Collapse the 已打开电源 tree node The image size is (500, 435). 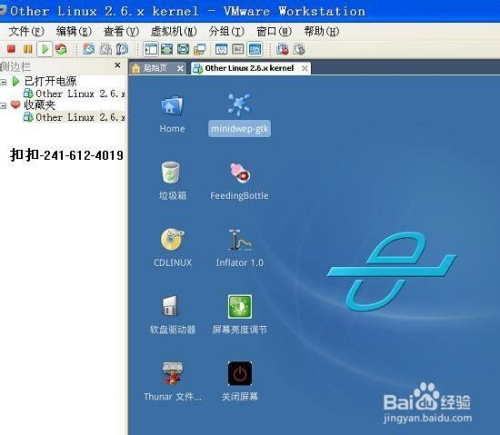tap(3, 82)
